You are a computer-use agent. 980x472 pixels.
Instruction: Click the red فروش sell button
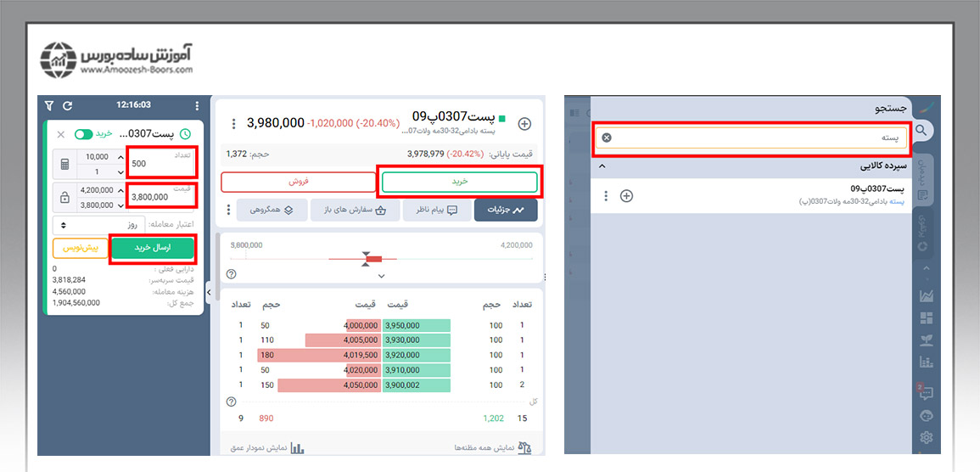tap(299, 182)
